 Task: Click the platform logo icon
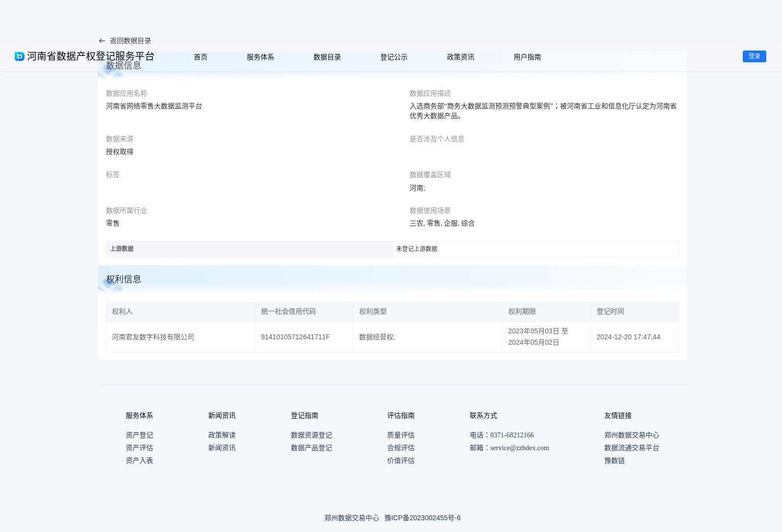pyautogui.click(x=20, y=56)
